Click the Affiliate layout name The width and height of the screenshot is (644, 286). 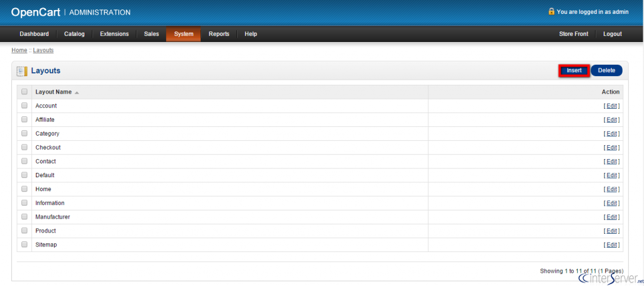[45, 120]
